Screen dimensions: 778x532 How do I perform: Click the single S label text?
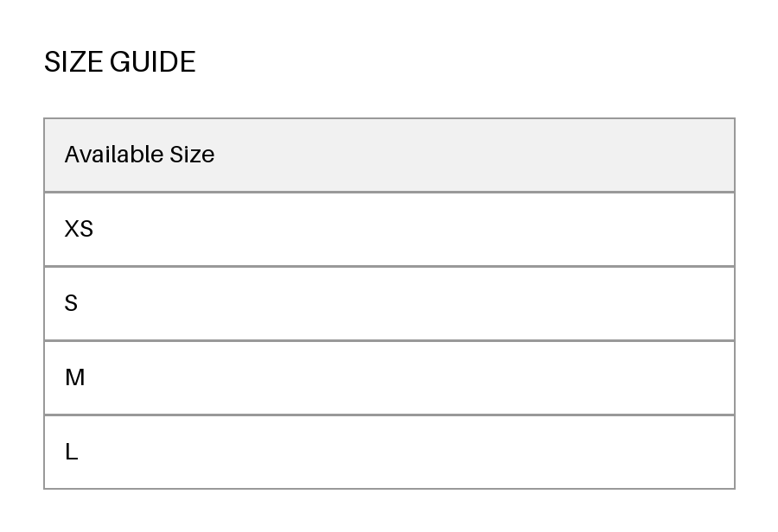[71, 303]
